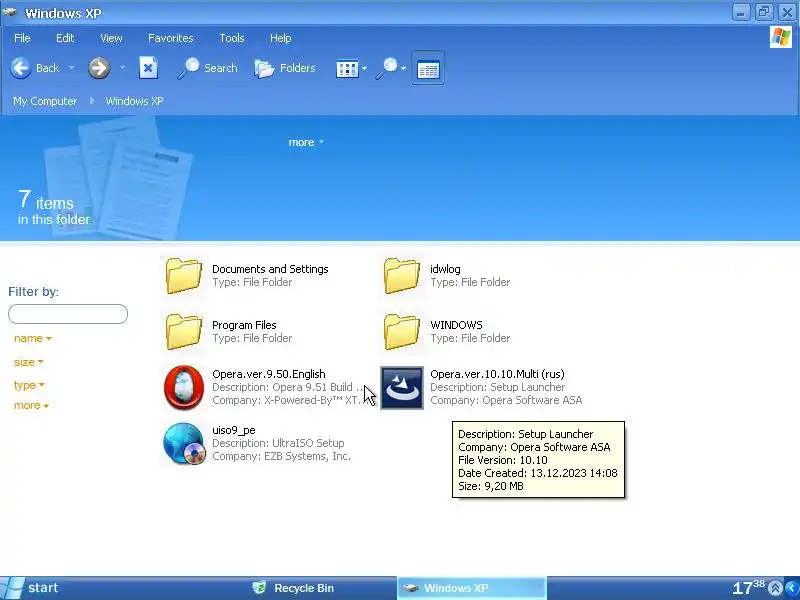This screenshot has height=600, width=800.
Task: Open the Tools menu
Action: [232, 38]
